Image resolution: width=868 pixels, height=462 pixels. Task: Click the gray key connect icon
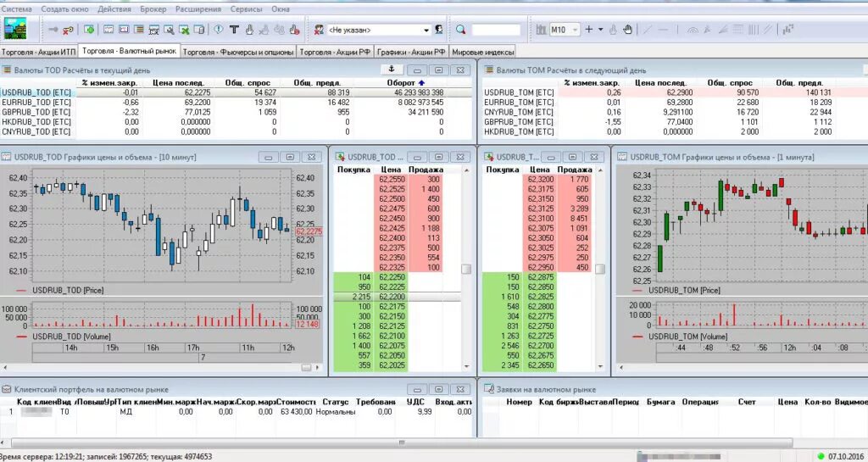tap(53, 30)
